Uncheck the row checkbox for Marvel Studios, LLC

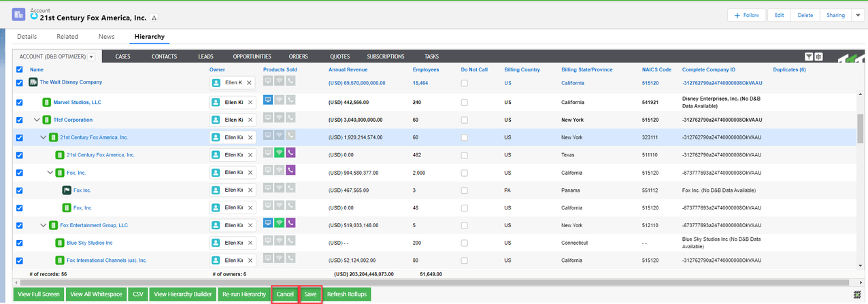[19, 103]
